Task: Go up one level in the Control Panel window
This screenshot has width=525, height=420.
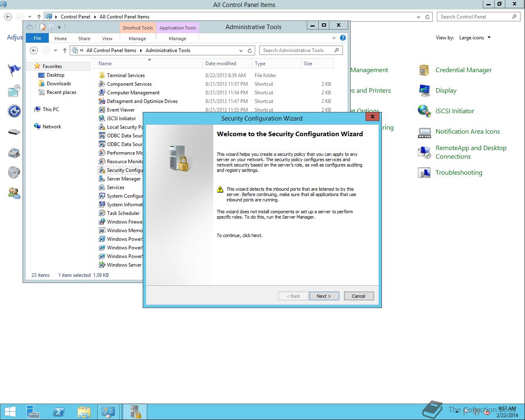Action: (39, 17)
